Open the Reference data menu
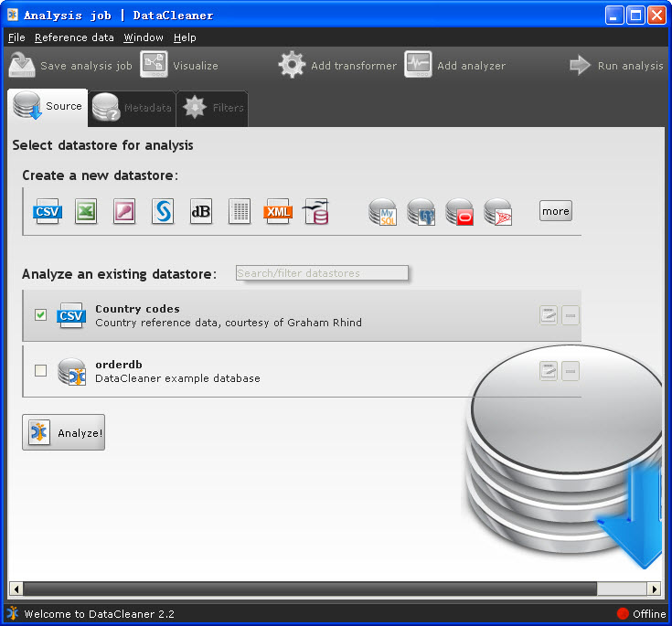The width and height of the screenshot is (672, 626). pos(74,37)
